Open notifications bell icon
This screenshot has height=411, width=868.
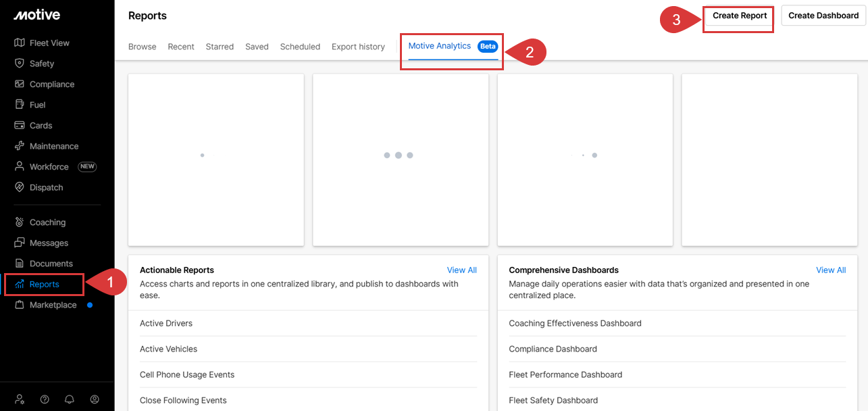70,399
